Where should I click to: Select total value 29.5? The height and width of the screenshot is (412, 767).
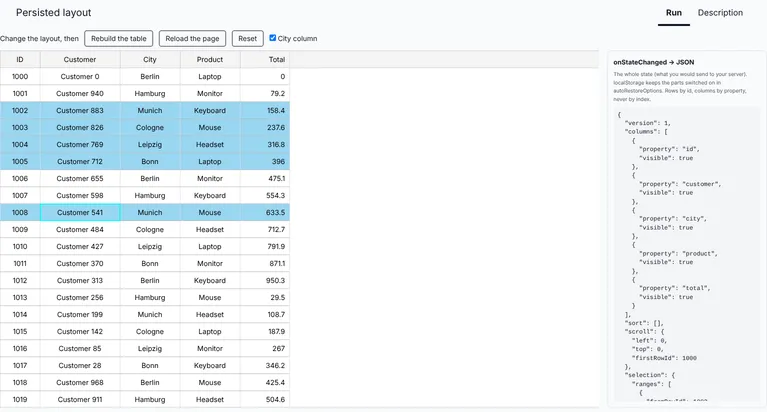click(x=265, y=298)
